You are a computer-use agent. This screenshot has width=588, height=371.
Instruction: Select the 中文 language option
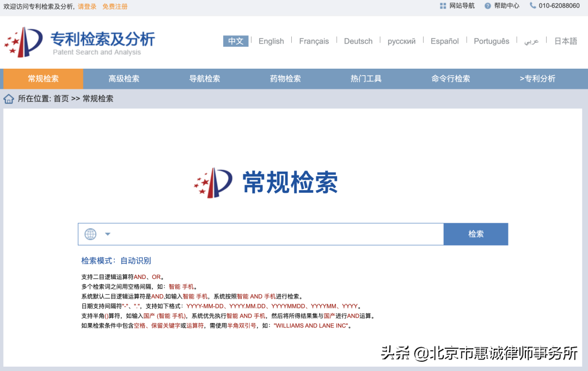coord(236,41)
